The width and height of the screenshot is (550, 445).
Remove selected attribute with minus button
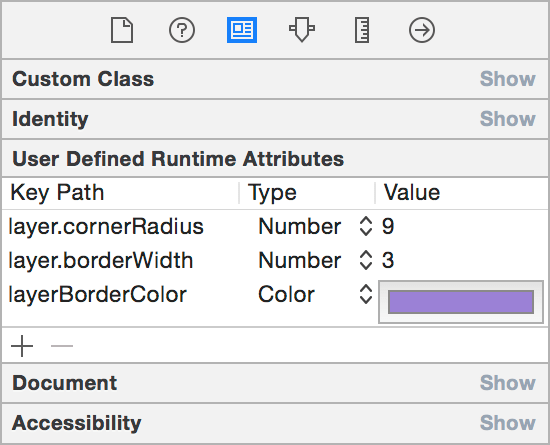(62, 346)
